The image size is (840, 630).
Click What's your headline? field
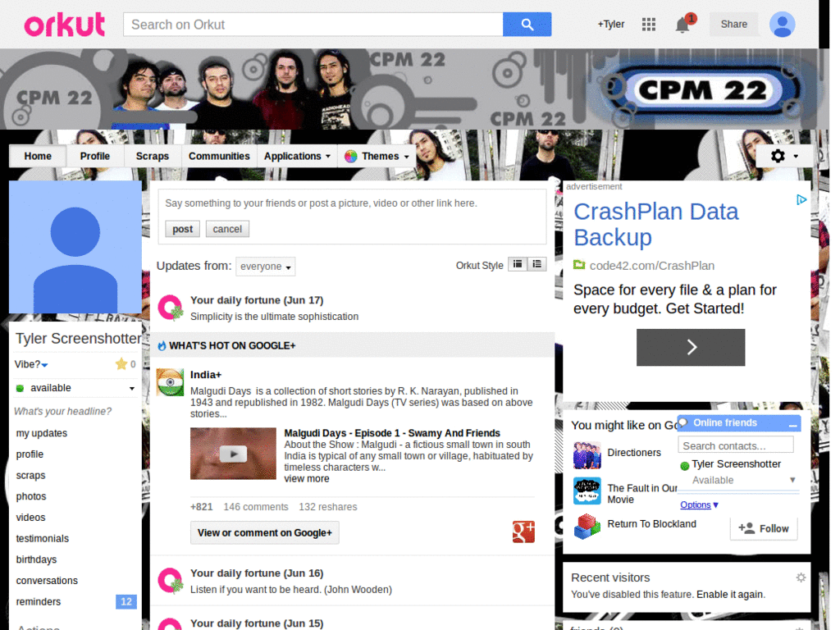62,412
